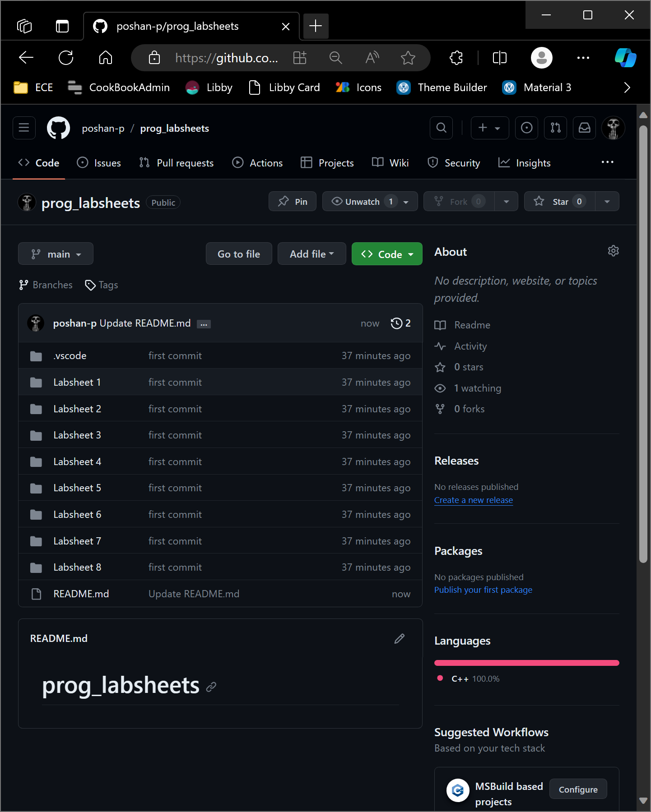
Task: Click Create a new release link
Action: (x=474, y=500)
